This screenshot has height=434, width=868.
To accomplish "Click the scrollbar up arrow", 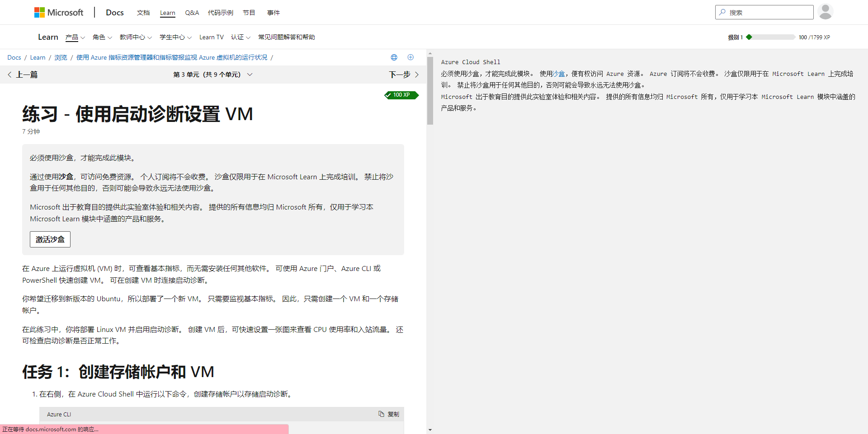I will [430, 53].
